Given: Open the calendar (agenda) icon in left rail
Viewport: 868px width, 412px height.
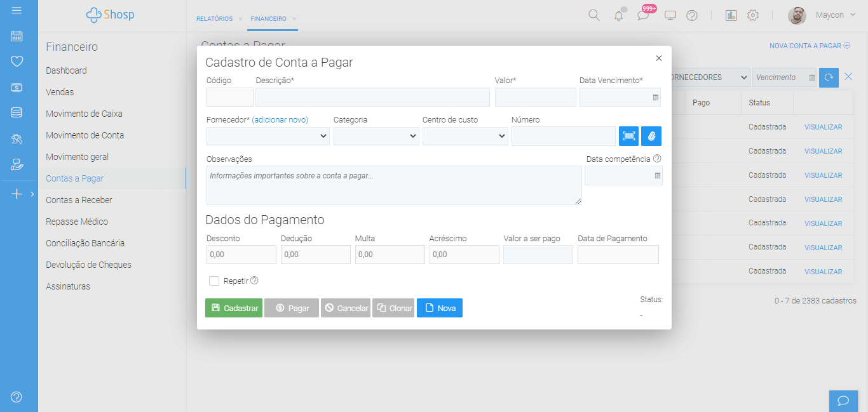Looking at the screenshot, I should pyautogui.click(x=17, y=36).
